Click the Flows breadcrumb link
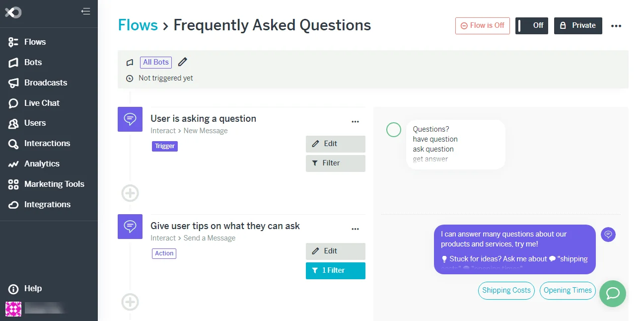Viewport: 644px width, 321px height. (x=138, y=25)
